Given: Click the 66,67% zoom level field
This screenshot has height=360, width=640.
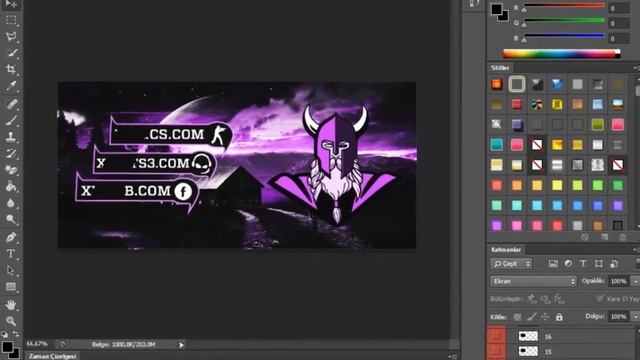Looking at the screenshot, I should pos(38,344).
